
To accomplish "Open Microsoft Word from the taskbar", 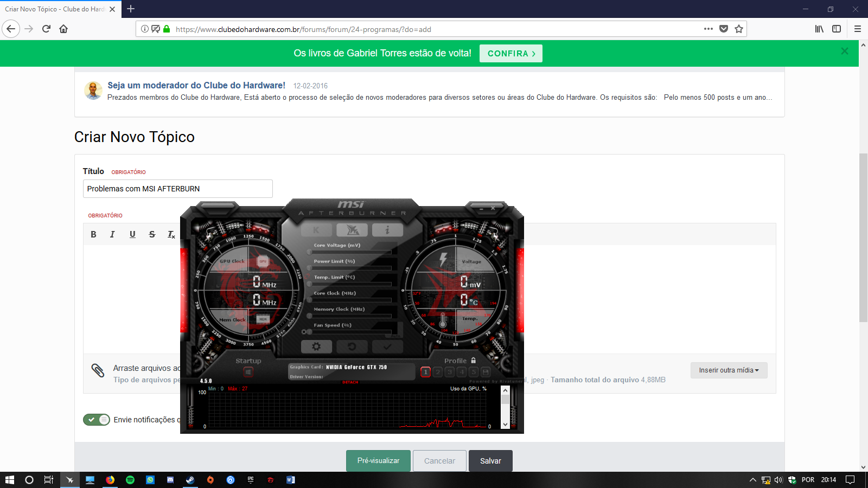I will [291, 480].
